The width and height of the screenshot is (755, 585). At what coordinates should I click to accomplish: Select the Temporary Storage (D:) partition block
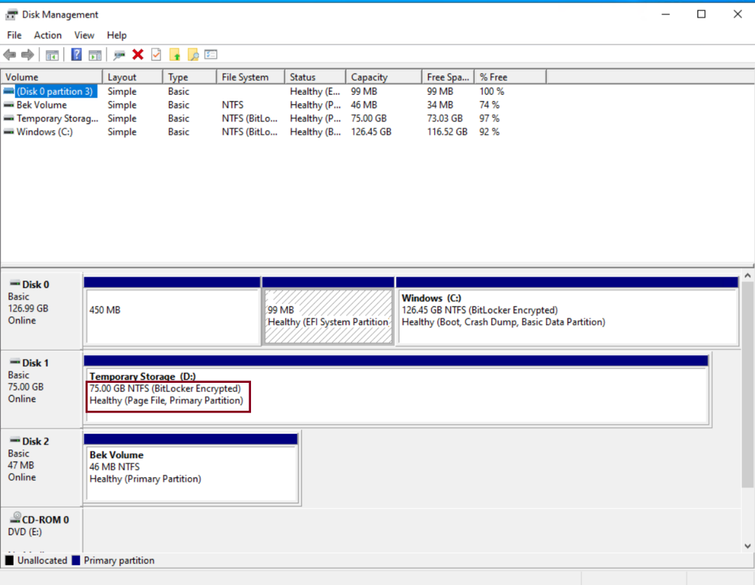[x=396, y=390]
